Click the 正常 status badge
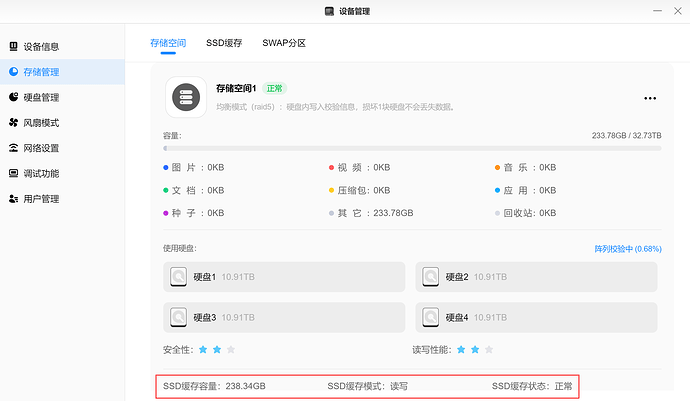 [275, 88]
